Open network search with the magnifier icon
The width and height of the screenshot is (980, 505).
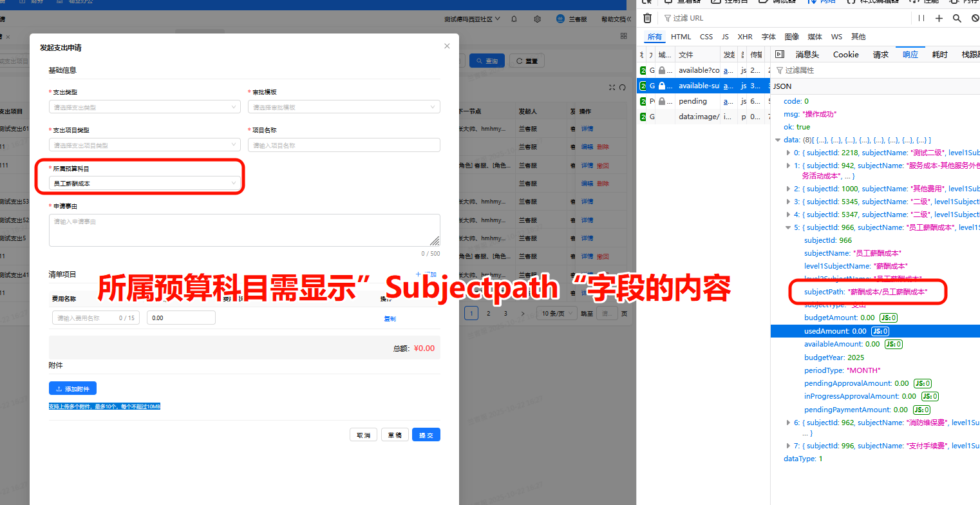(957, 18)
